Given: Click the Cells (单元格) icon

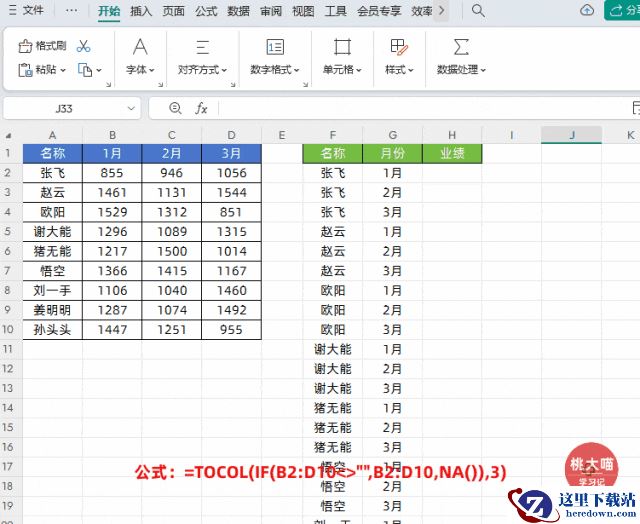Looking at the screenshot, I should [x=343, y=47].
